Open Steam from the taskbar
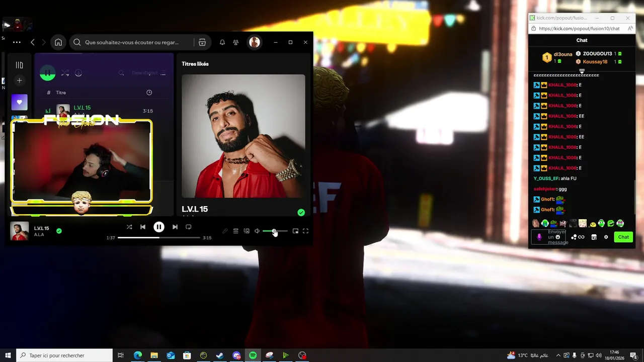644x362 pixels. click(x=220, y=355)
